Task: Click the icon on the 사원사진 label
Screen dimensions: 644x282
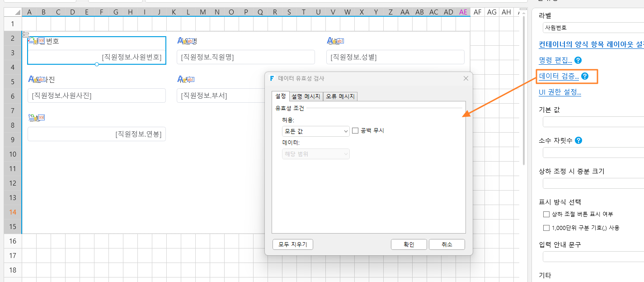Action: click(x=37, y=80)
